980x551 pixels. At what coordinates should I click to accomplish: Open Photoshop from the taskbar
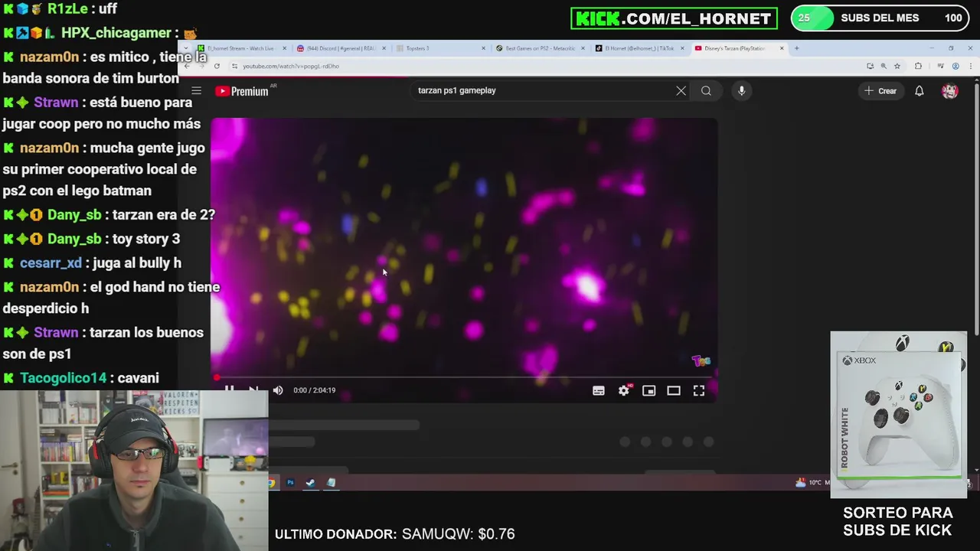[290, 483]
